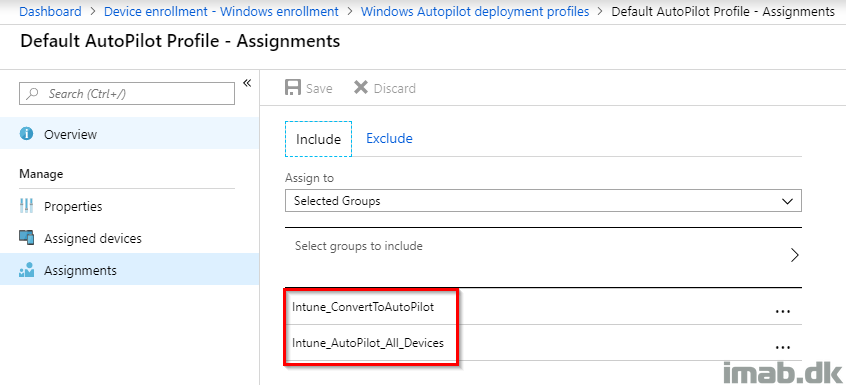Click the Assigned devices icon

tap(26, 237)
